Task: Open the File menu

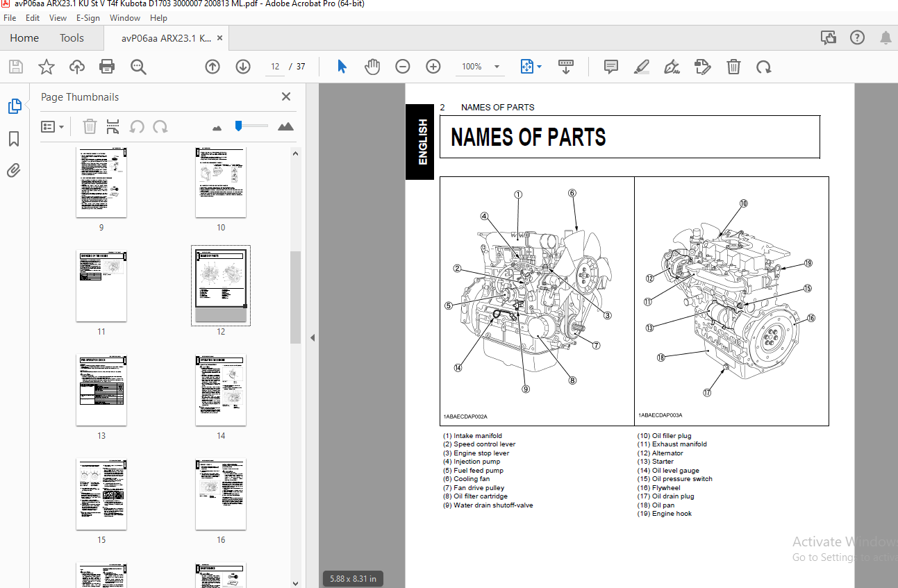Action: coord(10,18)
